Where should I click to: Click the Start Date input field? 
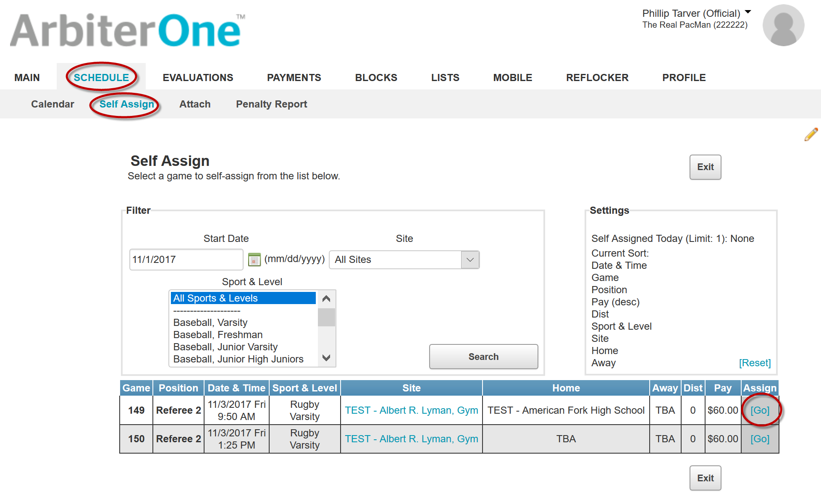[186, 260]
